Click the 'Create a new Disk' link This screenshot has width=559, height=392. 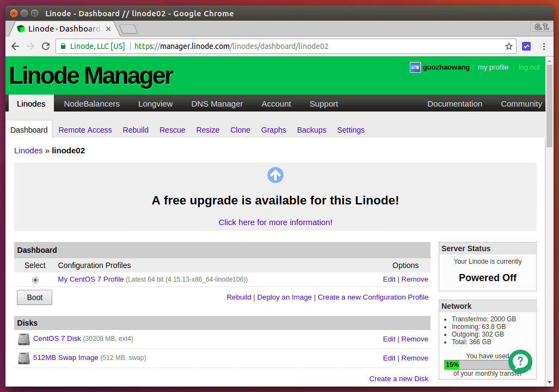pyautogui.click(x=398, y=378)
